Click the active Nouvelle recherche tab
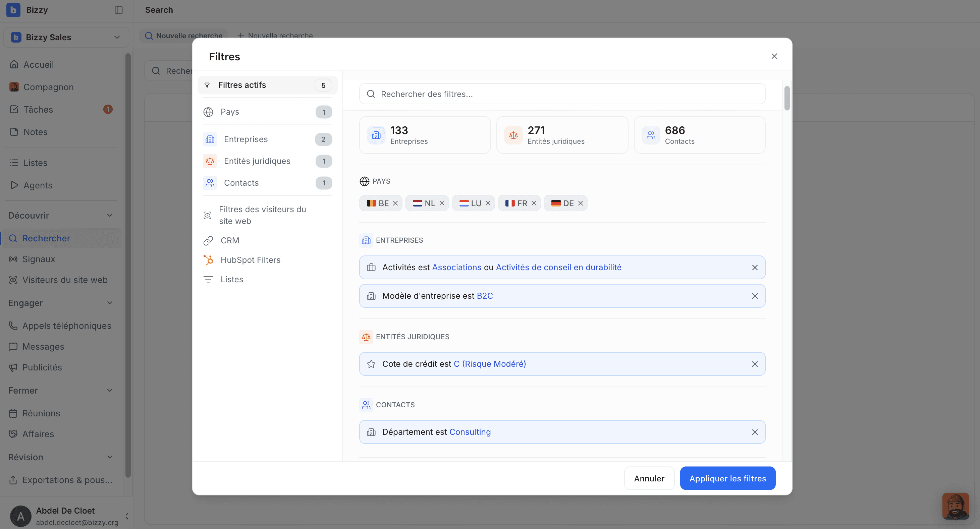980x529 pixels. (x=184, y=36)
